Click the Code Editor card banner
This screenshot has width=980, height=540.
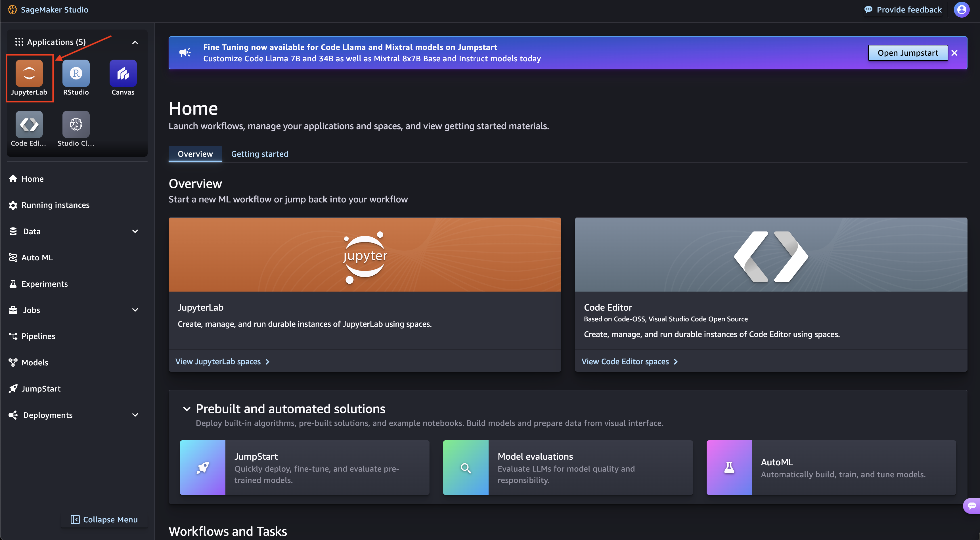[771, 255]
